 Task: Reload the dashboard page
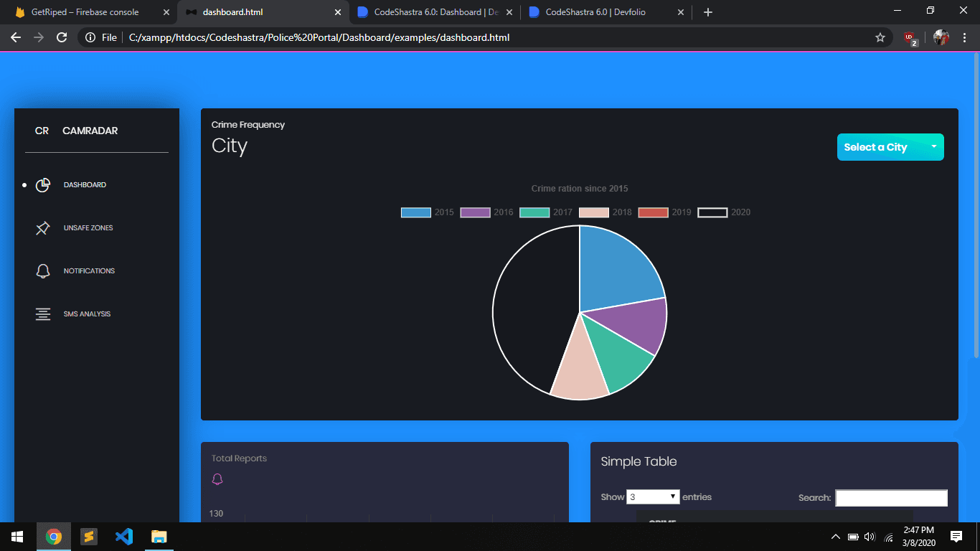tap(62, 37)
